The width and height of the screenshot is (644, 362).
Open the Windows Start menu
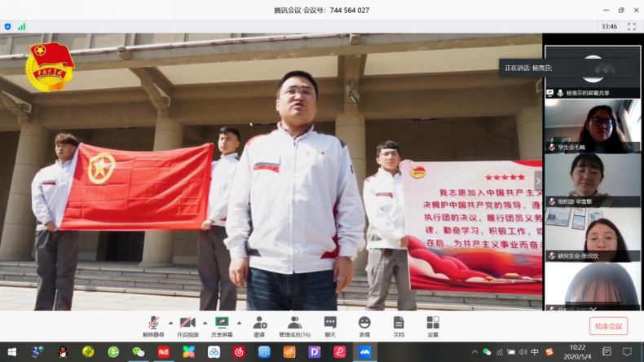[x=12, y=352]
